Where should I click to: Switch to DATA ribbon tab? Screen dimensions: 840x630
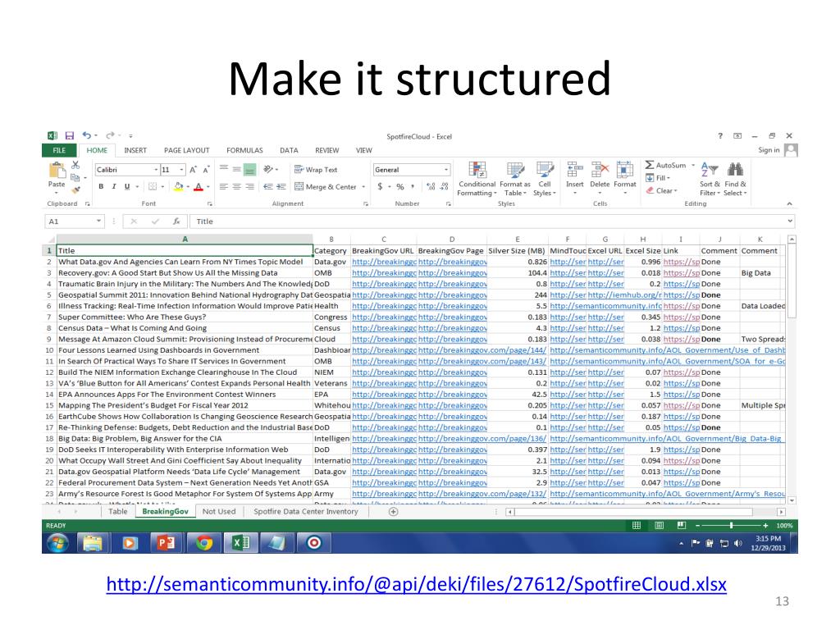click(289, 151)
